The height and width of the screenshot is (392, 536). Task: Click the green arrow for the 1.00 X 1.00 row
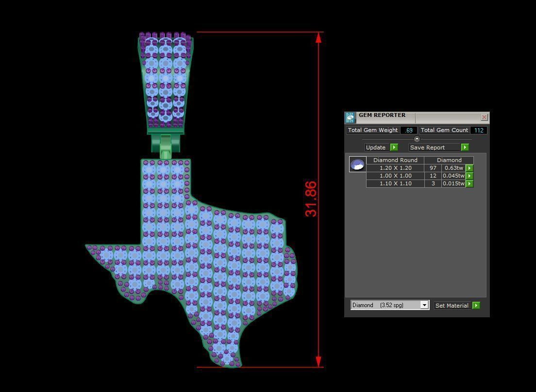tap(469, 176)
